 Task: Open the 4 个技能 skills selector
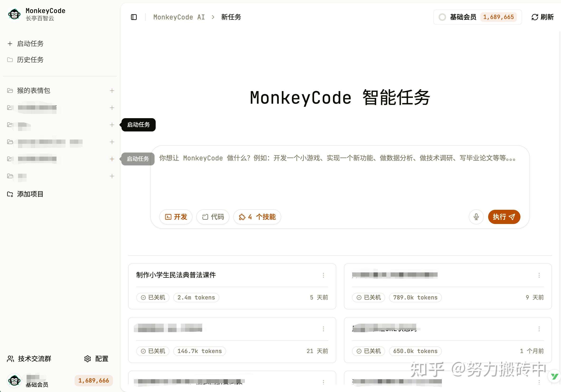pos(257,217)
